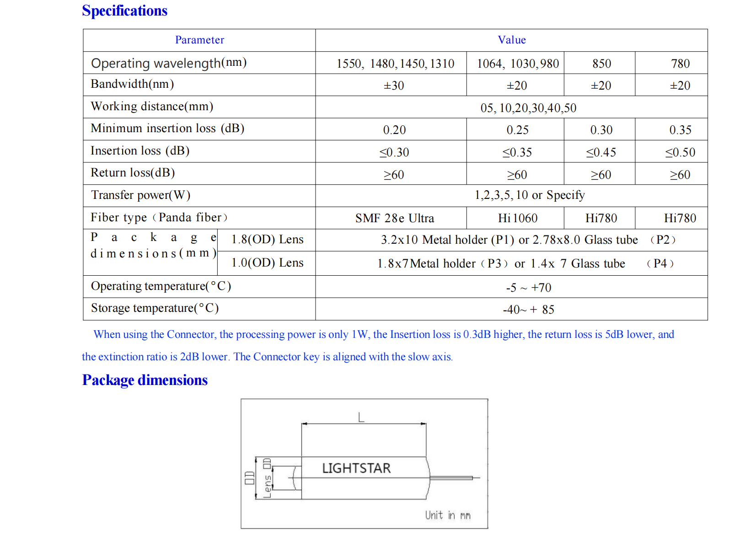Click the Operating temperature(°C) label
Screen dimensions: 756x556
point(161,286)
